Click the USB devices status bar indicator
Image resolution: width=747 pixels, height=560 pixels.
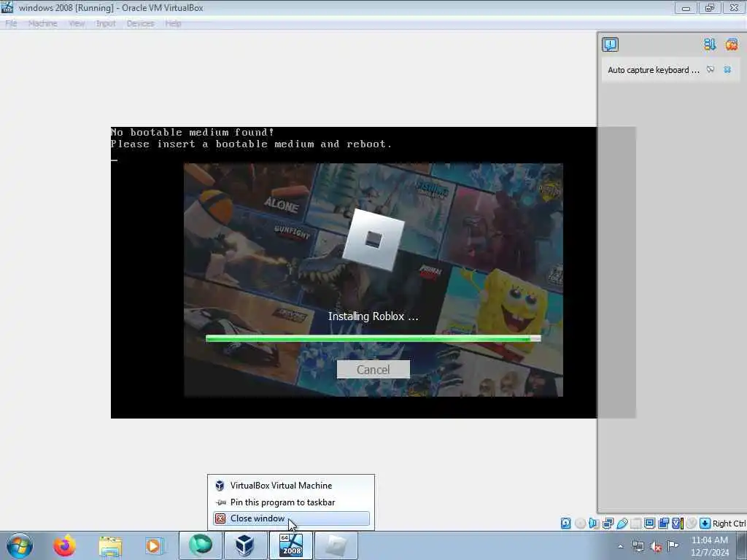[622, 524]
